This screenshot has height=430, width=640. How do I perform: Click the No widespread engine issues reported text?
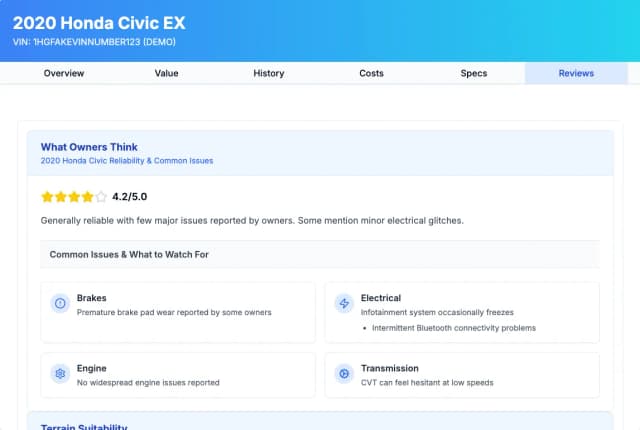click(148, 383)
